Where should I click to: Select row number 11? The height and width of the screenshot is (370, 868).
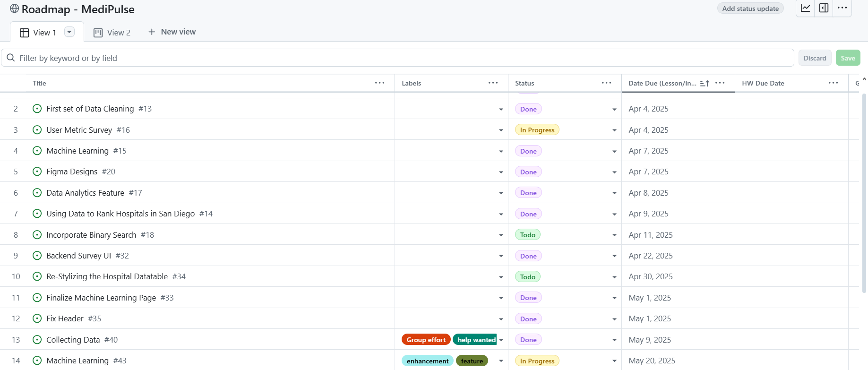pos(16,298)
